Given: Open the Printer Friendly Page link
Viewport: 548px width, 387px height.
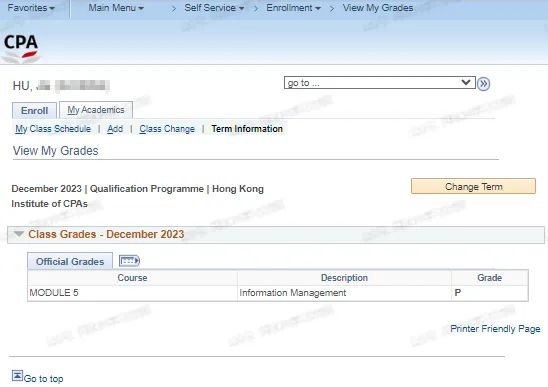Looking at the screenshot, I should (495, 329).
